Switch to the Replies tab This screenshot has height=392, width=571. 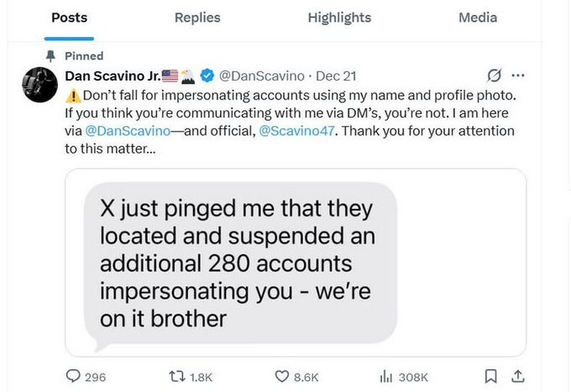197,18
